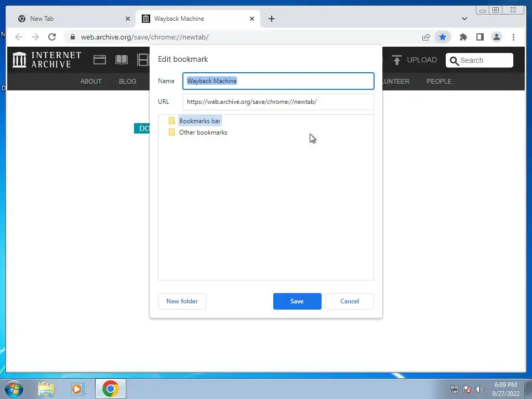This screenshot has height=399, width=532.
Task: Click the bookmark URL field
Action: point(278,102)
